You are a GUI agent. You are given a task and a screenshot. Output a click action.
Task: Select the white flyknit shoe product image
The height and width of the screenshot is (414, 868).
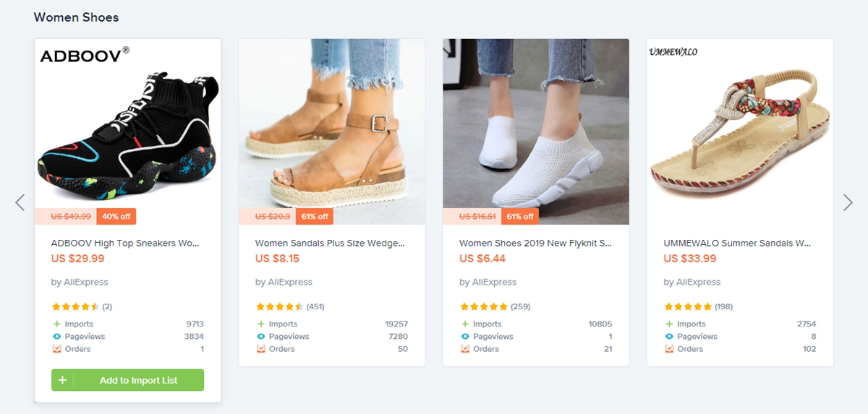click(x=536, y=130)
